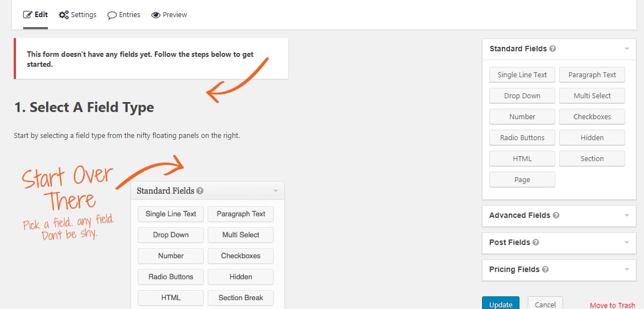Expand the Advanced Fields panel arrow

point(627,215)
